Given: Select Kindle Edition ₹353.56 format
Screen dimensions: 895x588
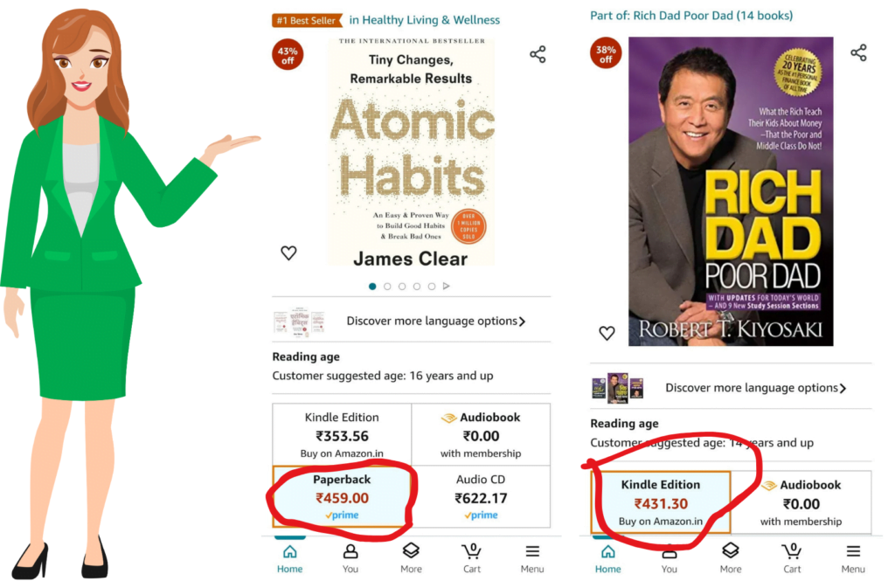Looking at the screenshot, I should tap(342, 434).
